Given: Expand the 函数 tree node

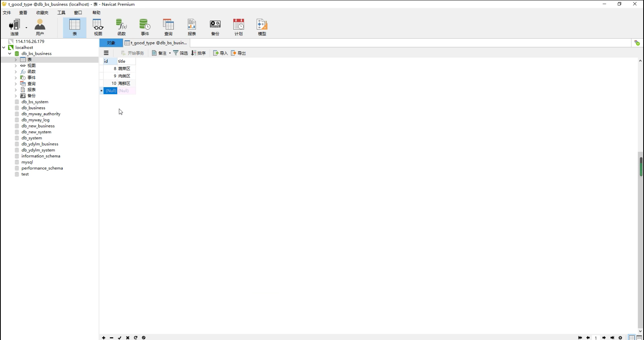Looking at the screenshot, I should click(x=16, y=72).
